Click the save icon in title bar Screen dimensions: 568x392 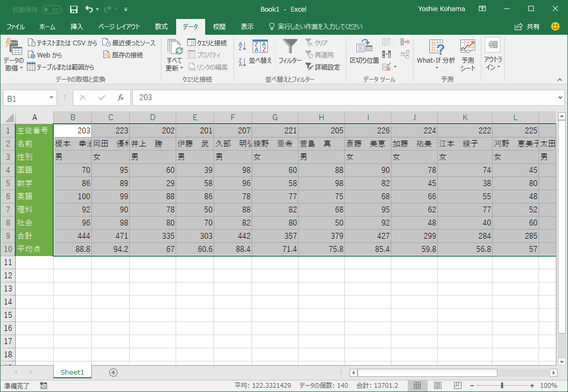pyautogui.click(x=74, y=9)
